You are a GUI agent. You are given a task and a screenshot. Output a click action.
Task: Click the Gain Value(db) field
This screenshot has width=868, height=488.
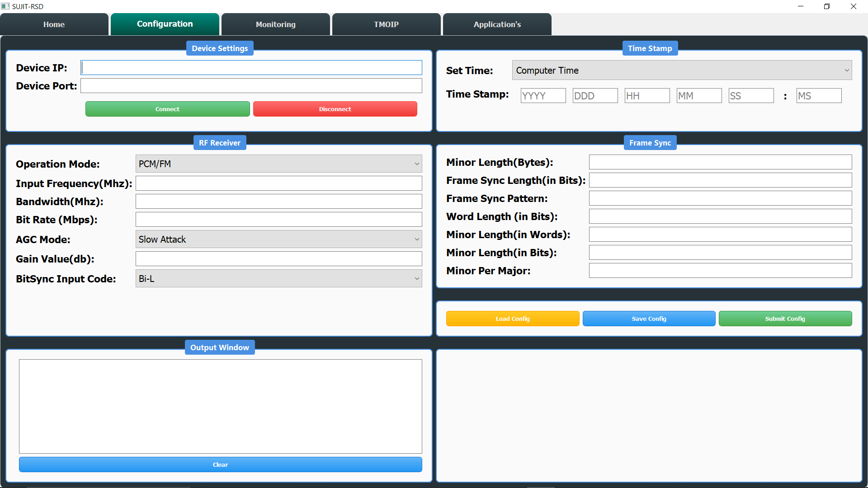pos(278,259)
